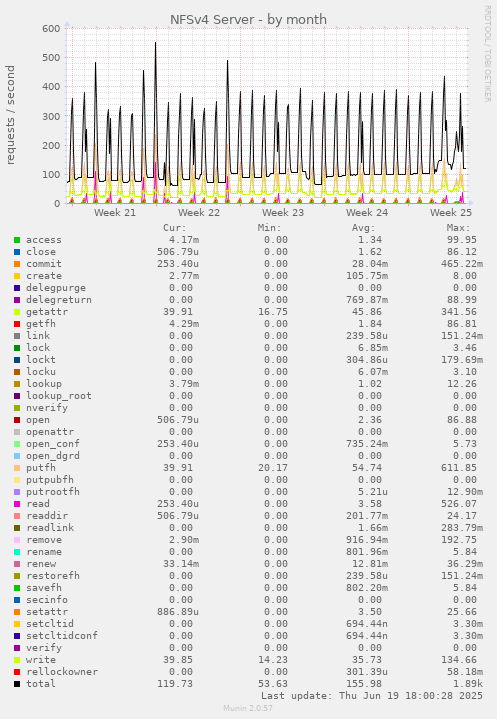The height and width of the screenshot is (719, 497).
Task: Select setattr current value '886.89u'
Action: pos(178,612)
